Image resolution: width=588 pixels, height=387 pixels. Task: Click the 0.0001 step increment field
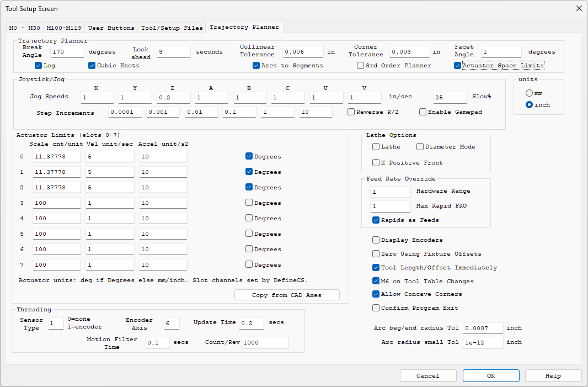click(125, 112)
